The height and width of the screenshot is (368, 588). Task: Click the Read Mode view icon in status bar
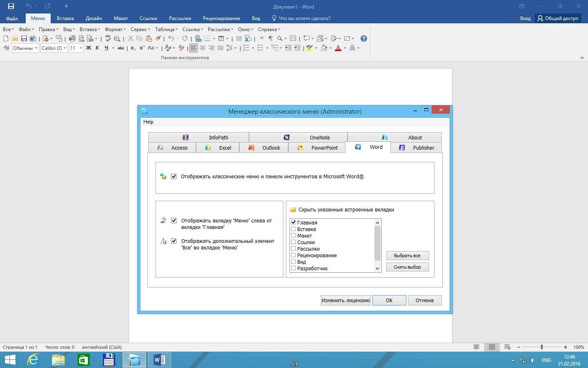click(x=476, y=347)
